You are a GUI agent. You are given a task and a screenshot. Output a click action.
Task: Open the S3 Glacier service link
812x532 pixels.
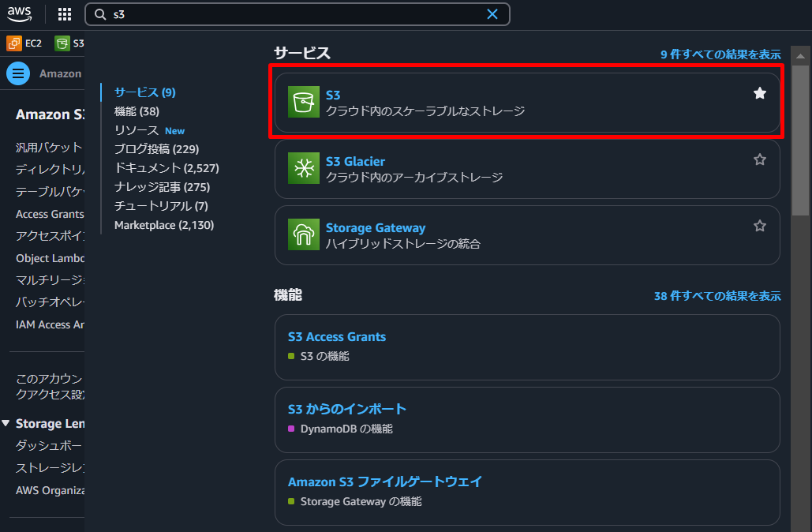pos(355,162)
